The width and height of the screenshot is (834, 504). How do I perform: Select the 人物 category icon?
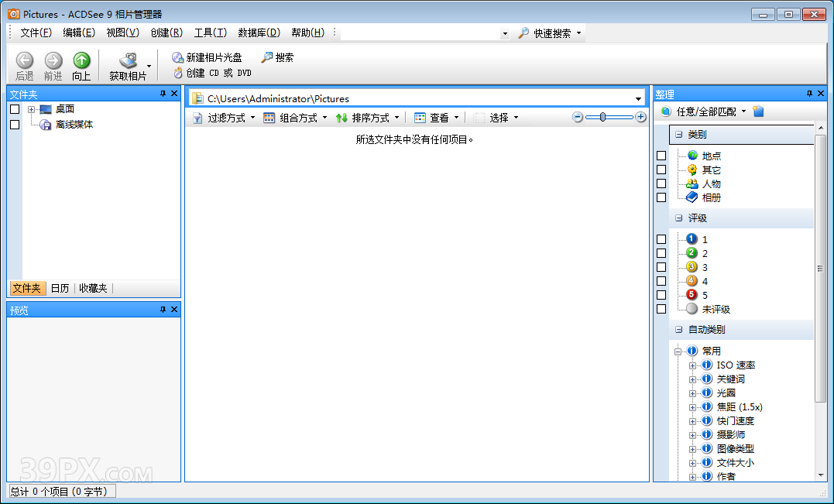tap(693, 183)
